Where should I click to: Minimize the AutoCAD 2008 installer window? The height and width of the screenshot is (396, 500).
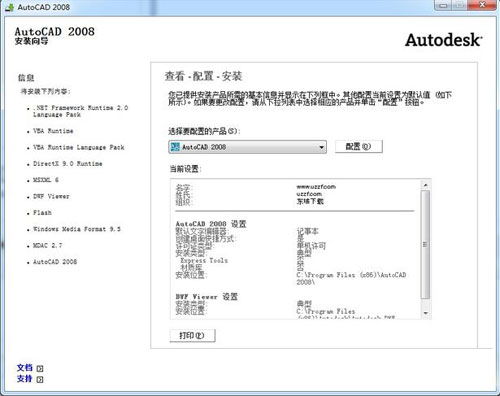[443, 5]
